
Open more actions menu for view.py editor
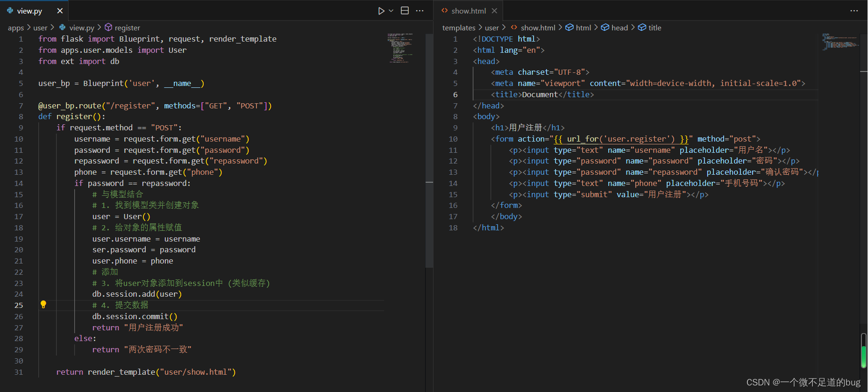click(x=420, y=11)
